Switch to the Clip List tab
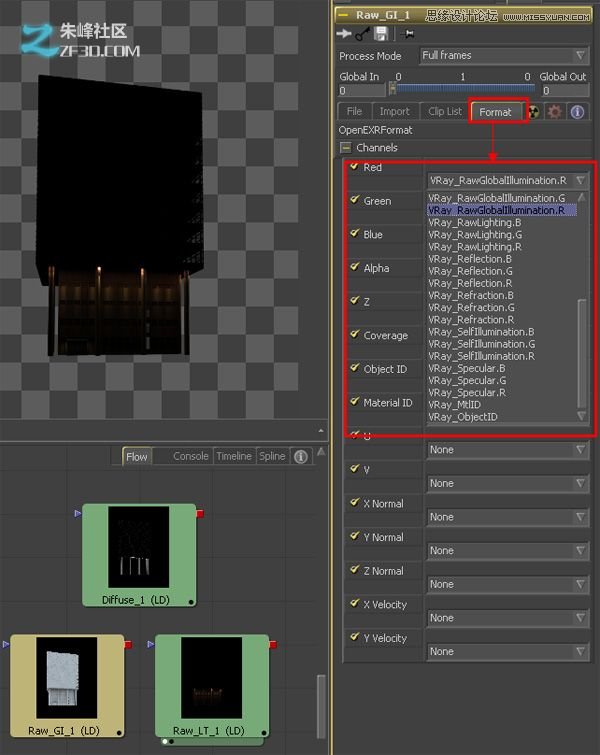The image size is (600, 755). tap(445, 111)
